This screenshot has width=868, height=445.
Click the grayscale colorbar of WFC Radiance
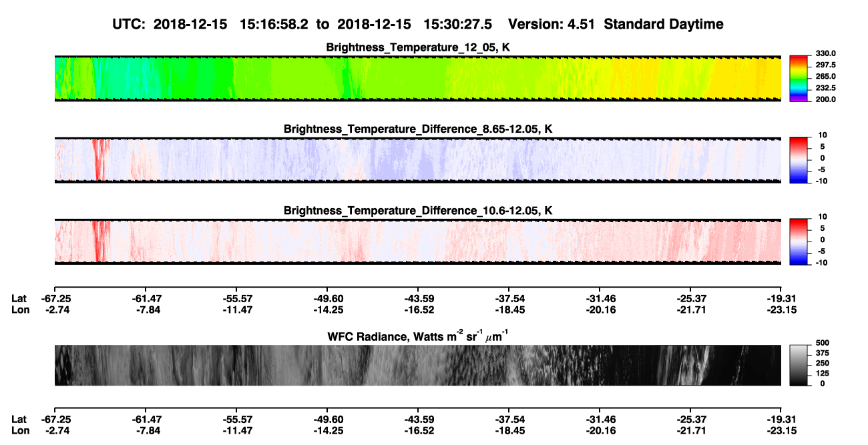799,364
